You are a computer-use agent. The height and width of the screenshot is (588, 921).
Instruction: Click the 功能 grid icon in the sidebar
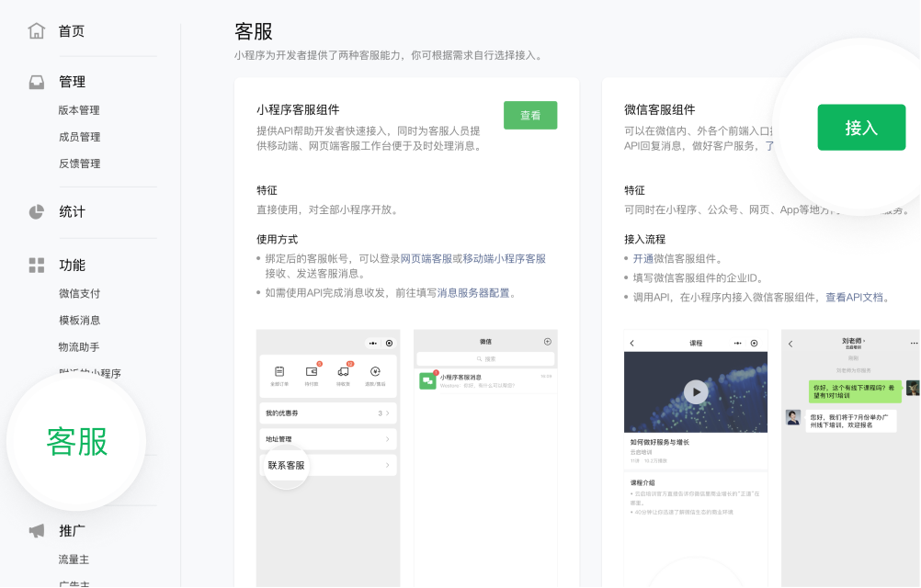point(35,265)
